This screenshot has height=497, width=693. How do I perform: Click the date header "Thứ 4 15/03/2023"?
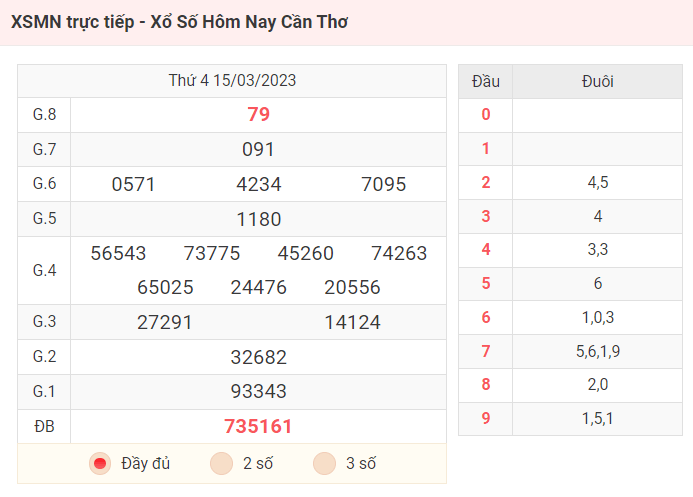[232, 80]
